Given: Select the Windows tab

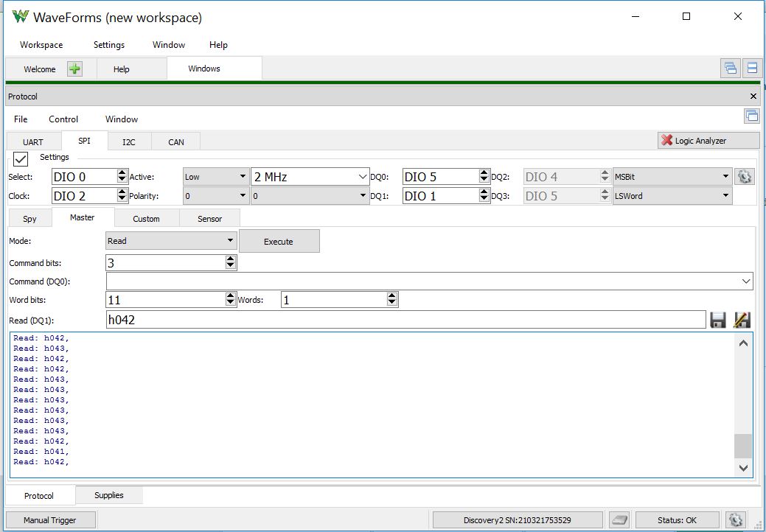Looking at the screenshot, I should click(x=204, y=69).
